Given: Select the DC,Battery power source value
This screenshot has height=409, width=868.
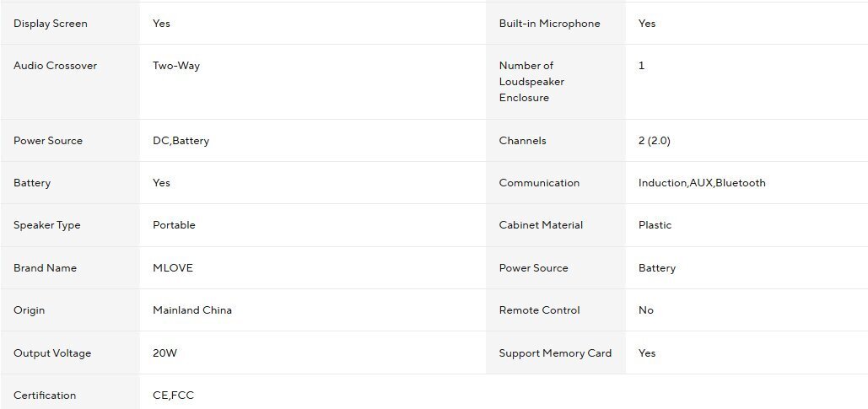Looking at the screenshot, I should [181, 141].
